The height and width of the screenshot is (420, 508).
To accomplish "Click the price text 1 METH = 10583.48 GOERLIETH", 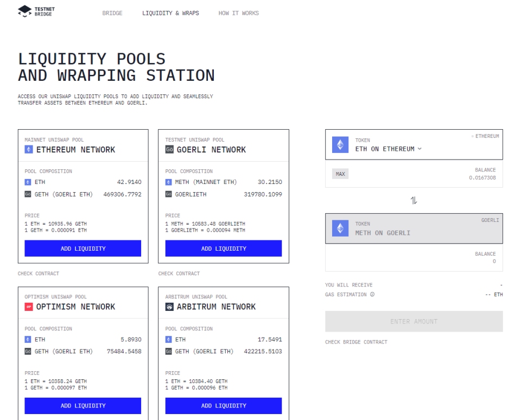I will coord(205,224).
